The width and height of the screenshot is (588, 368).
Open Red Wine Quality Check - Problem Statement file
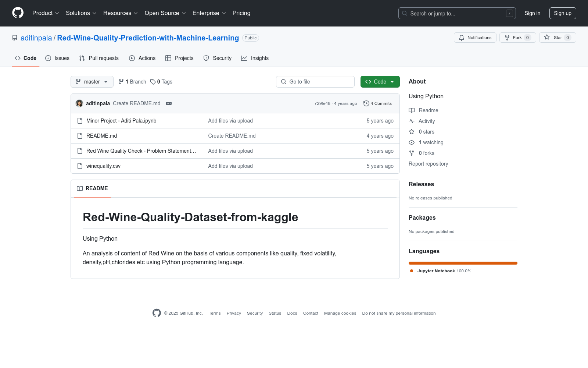tap(141, 151)
